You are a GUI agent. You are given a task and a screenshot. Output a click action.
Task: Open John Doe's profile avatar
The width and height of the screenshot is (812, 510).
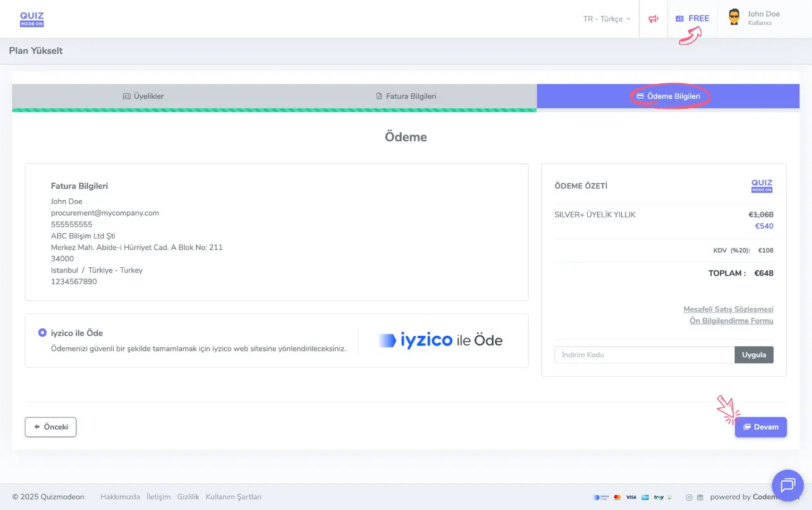click(734, 18)
